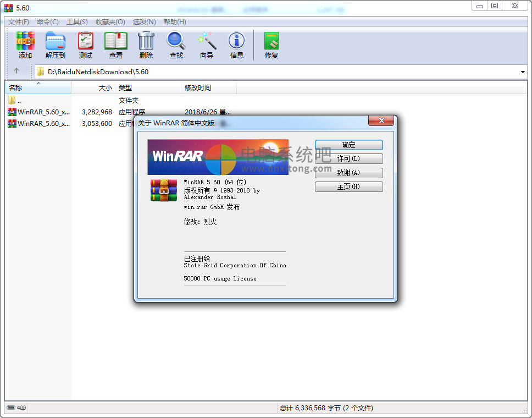Select the first WinRAR_5.60_x... file name
The image size is (532, 418).
click(x=44, y=112)
